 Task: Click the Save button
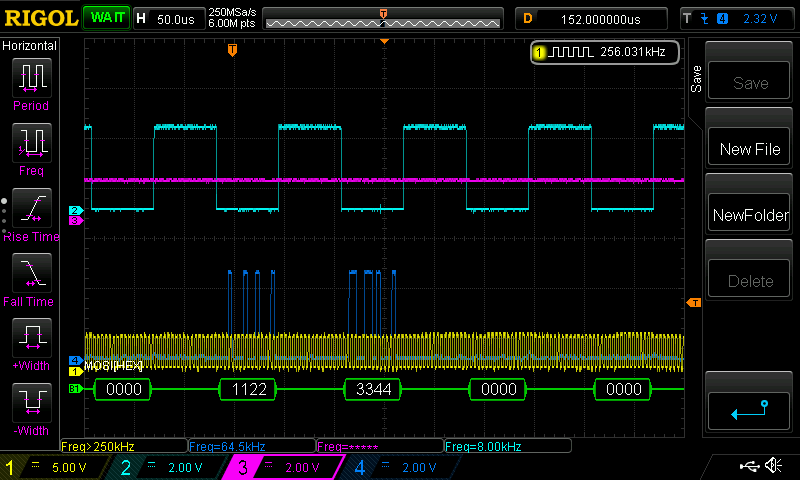749,80
